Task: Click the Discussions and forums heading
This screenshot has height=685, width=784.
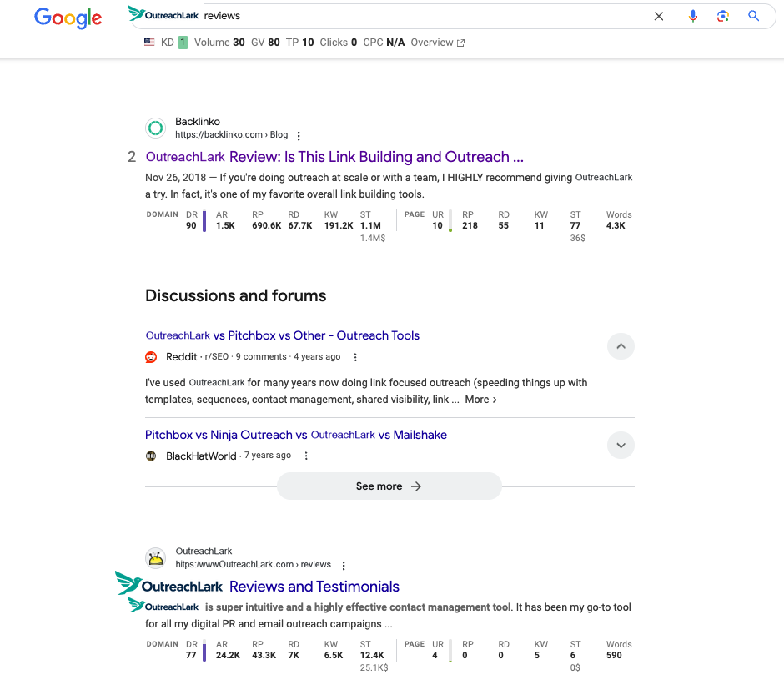Action: click(235, 295)
